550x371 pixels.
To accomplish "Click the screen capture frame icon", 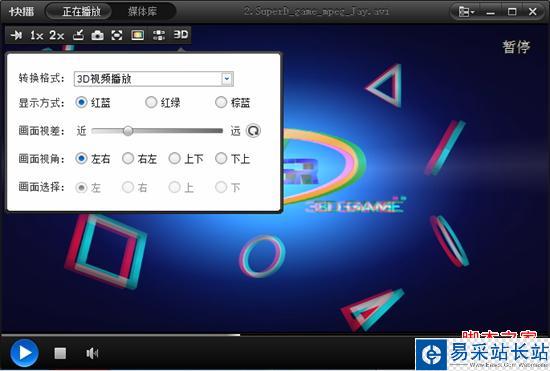I will tap(117, 35).
